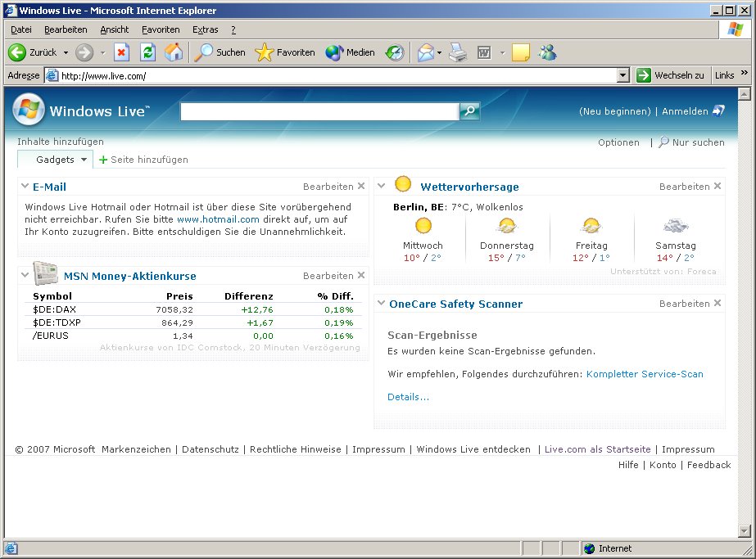Click the yellow note toolbar icon
The width and height of the screenshot is (756, 559).
click(521, 52)
